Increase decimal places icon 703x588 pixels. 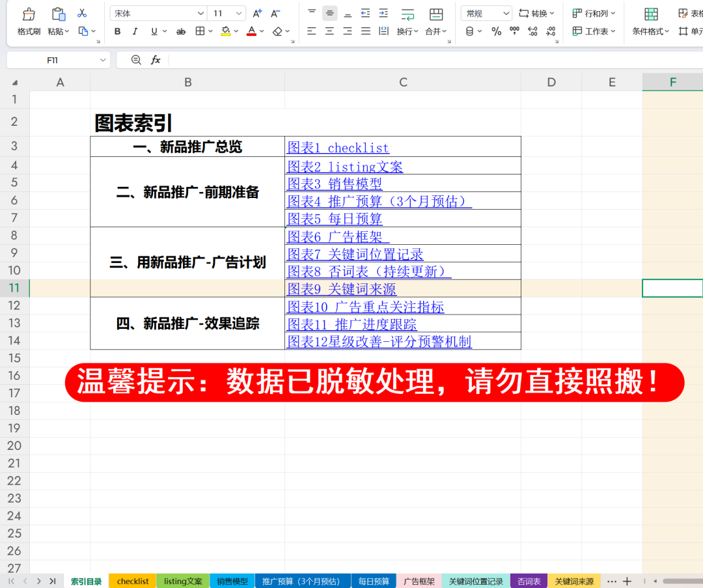coord(532,31)
